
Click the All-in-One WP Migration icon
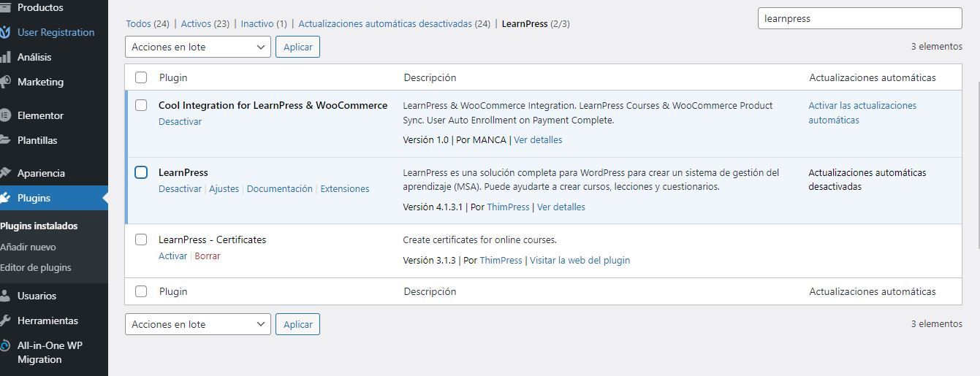point(5,345)
